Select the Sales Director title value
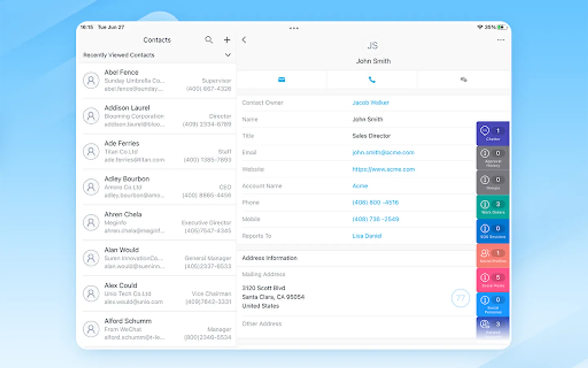Viewport: 588px width, 368px height. click(372, 136)
